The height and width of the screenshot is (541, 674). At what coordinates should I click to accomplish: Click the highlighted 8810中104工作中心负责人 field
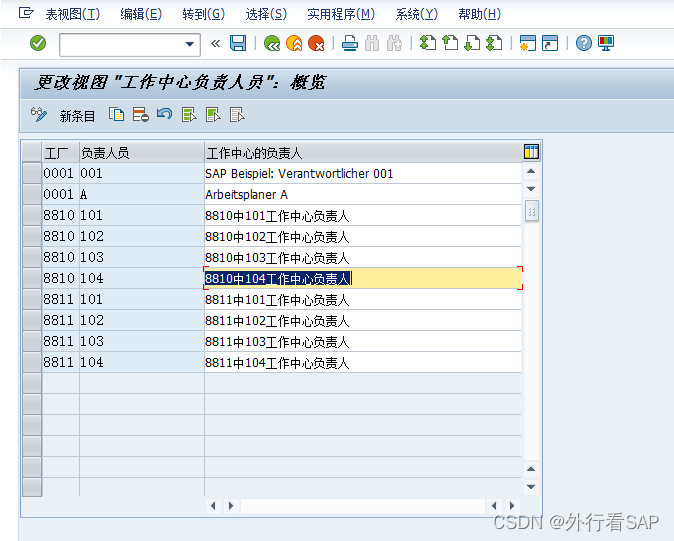(x=363, y=278)
